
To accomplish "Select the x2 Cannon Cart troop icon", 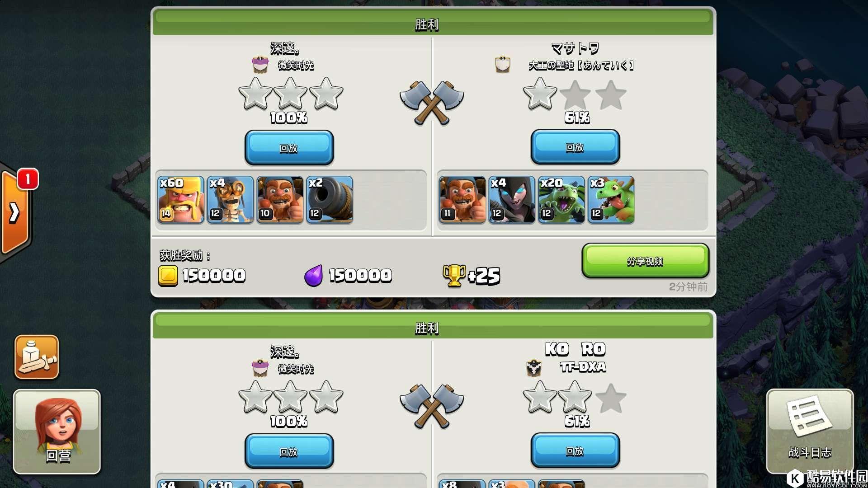I will pyautogui.click(x=330, y=200).
